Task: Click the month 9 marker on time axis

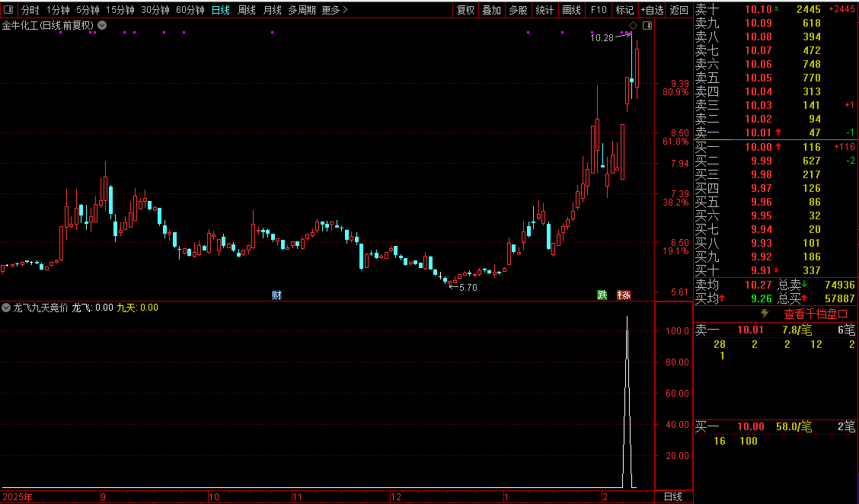Action: 103,497
